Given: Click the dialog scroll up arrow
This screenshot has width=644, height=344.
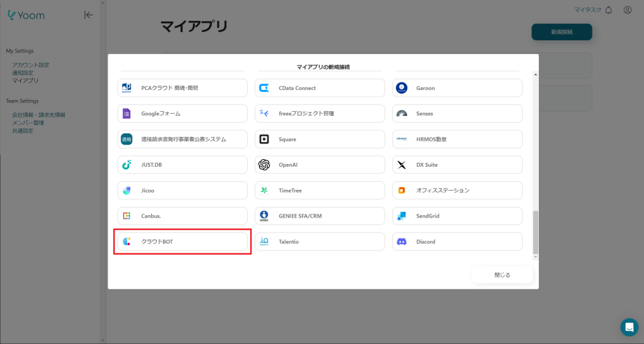Looking at the screenshot, I should [x=536, y=74].
